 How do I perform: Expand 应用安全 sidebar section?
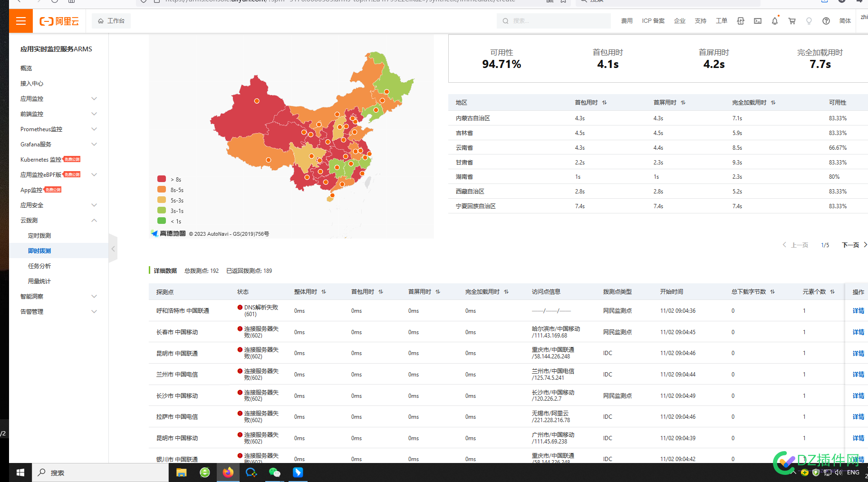pos(59,205)
